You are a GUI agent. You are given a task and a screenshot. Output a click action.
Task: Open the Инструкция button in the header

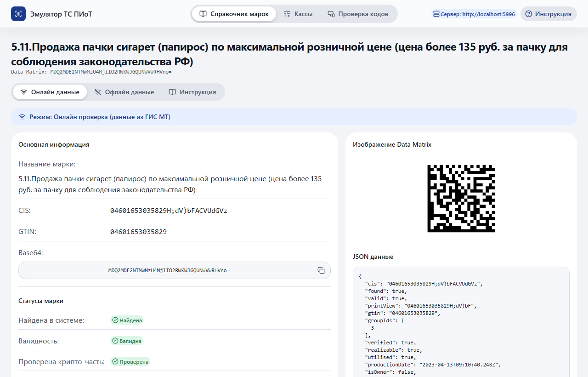coord(548,14)
